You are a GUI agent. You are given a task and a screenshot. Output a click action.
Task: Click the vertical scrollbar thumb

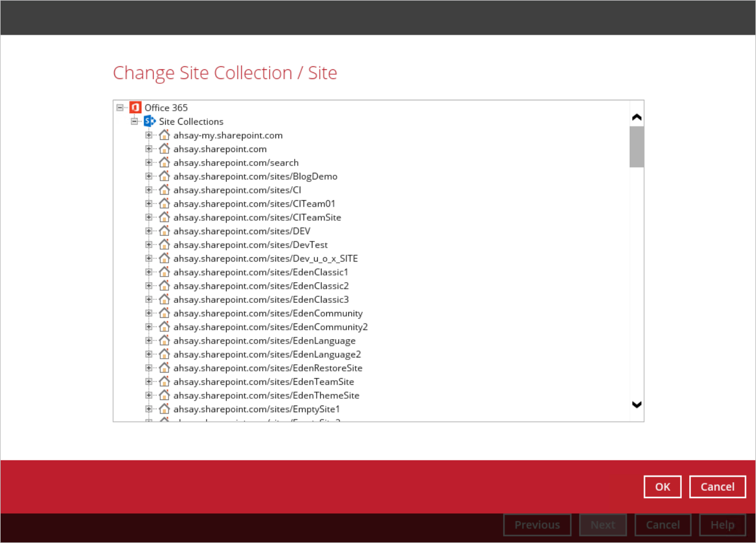point(637,147)
